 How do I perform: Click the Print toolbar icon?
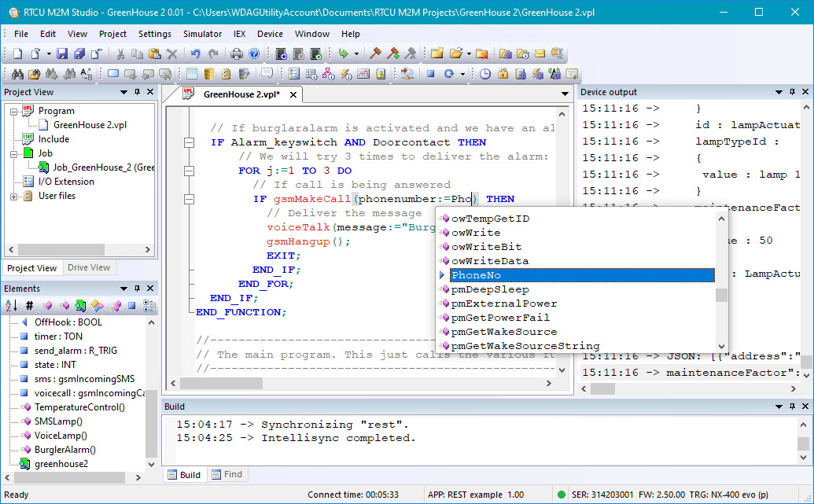237,53
